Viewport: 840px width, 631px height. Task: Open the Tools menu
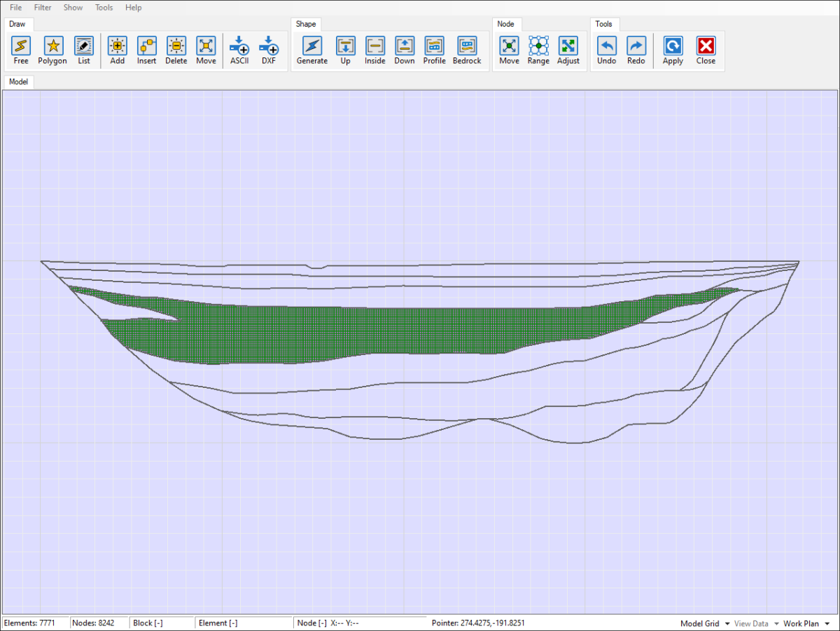104,8
